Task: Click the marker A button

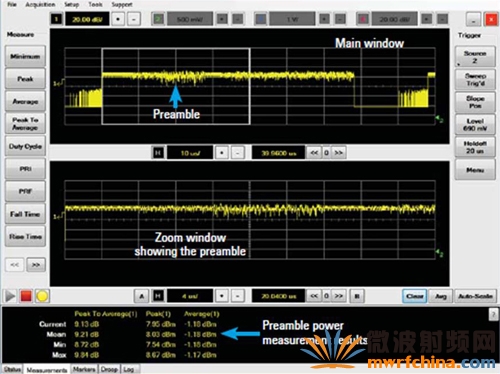Action: tap(141, 296)
